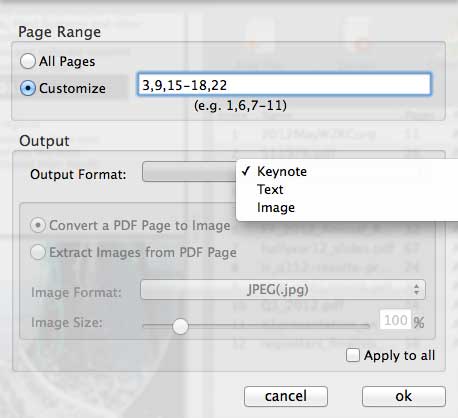Click the JPEG dropdown stepper arrows
Screen dimensions: 458x418
click(416, 290)
